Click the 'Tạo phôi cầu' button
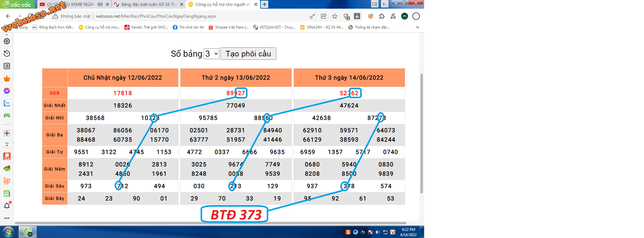Viewport: 644px width, 238px height. pyautogui.click(x=248, y=54)
